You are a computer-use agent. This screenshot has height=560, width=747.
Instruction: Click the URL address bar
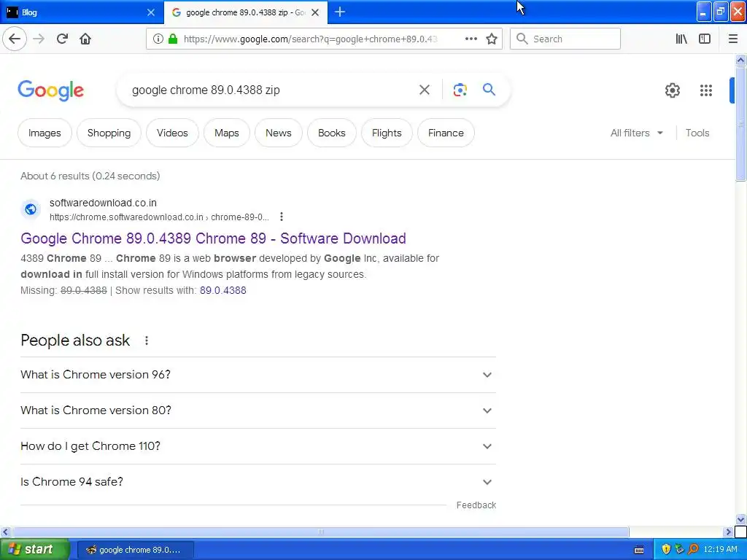click(x=309, y=39)
